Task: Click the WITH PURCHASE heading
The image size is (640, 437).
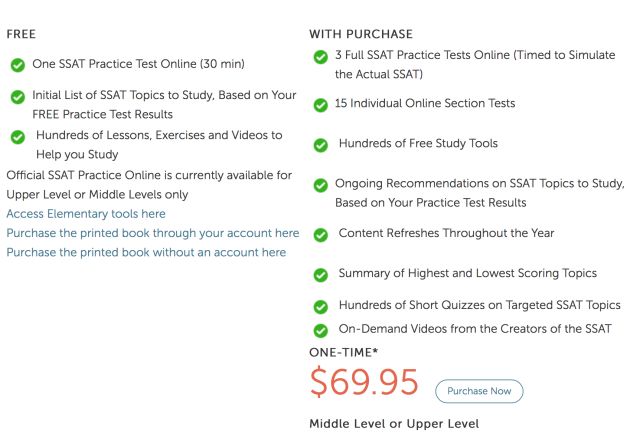Action: (361, 34)
